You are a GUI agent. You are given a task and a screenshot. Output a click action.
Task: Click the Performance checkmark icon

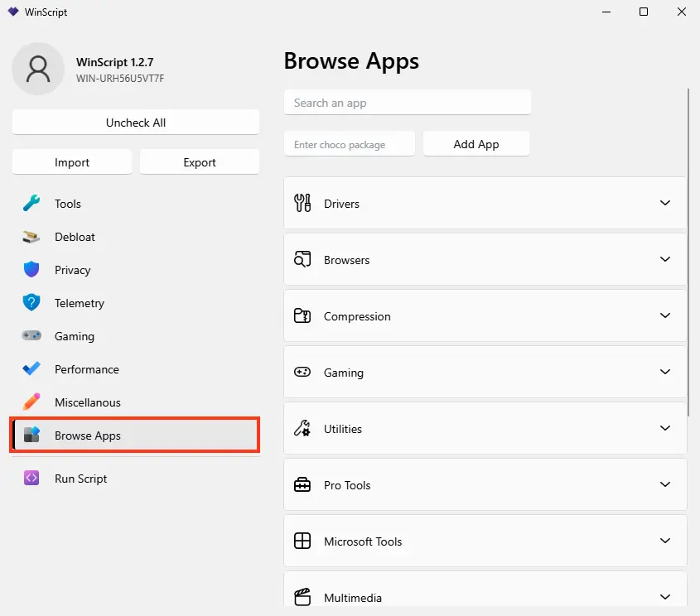click(x=31, y=369)
